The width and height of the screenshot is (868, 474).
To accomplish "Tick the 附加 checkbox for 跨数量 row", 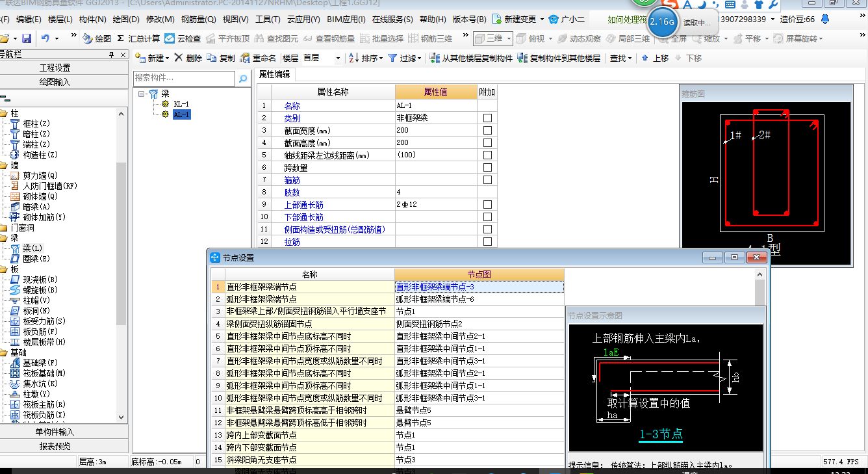I will pyautogui.click(x=487, y=168).
